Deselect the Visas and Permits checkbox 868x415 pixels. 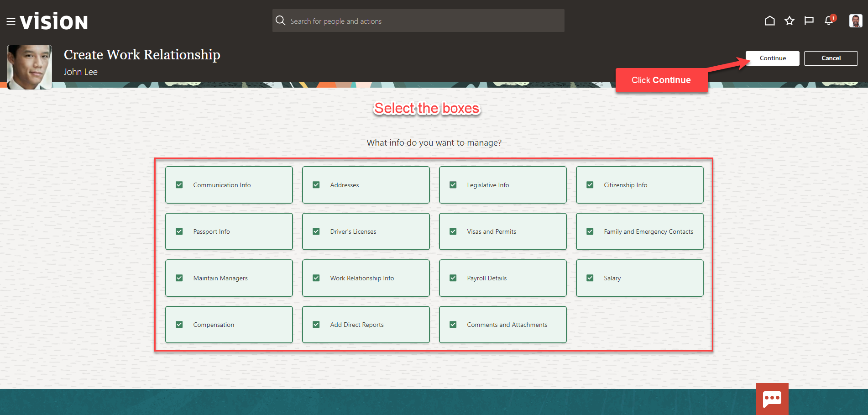pyautogui.click(x=453, y=231)
